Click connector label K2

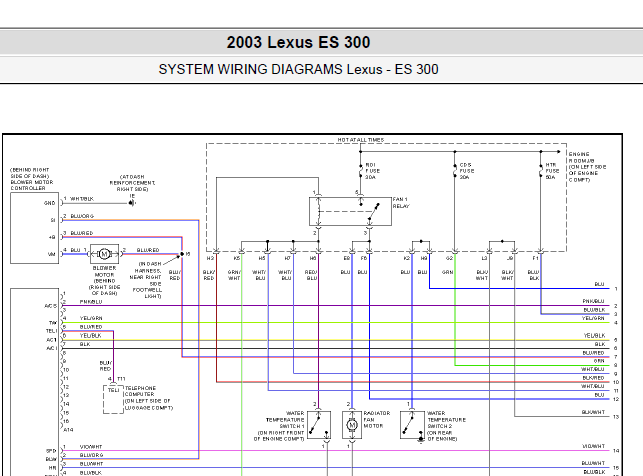406,258
